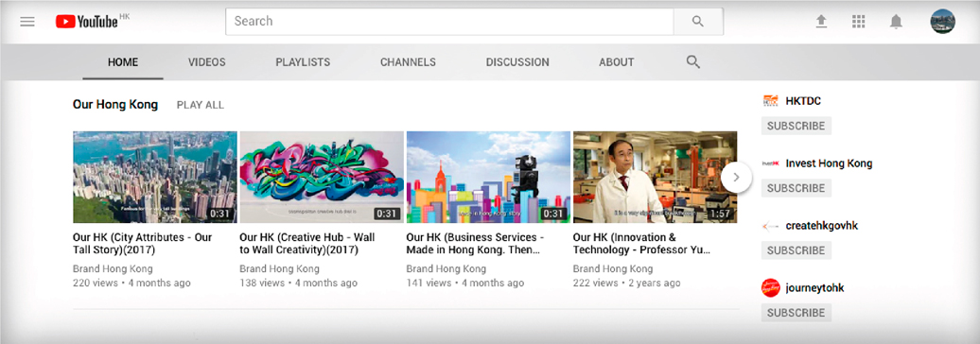Click '220 views • 4 months ago' text
The image size is (980, 344).
pos(131,283)
